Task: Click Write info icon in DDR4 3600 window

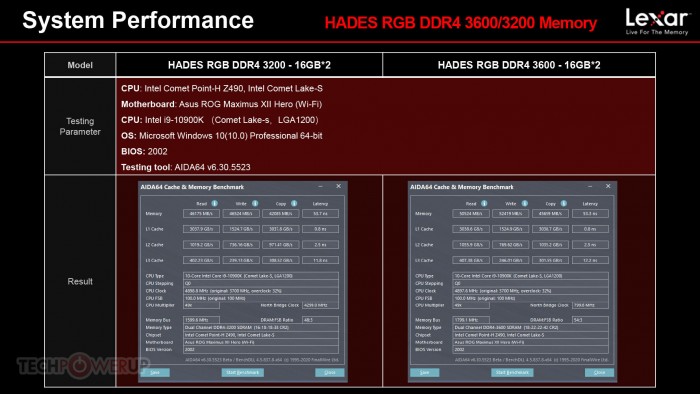Action: pyautogui.click(x=525, y=203)
